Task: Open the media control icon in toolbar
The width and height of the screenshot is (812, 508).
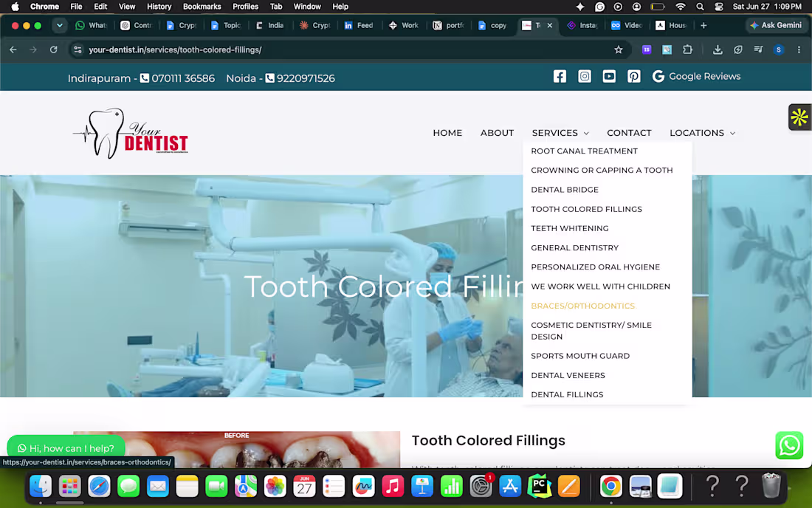Action: pyautogui.click(x=758, y=49)
